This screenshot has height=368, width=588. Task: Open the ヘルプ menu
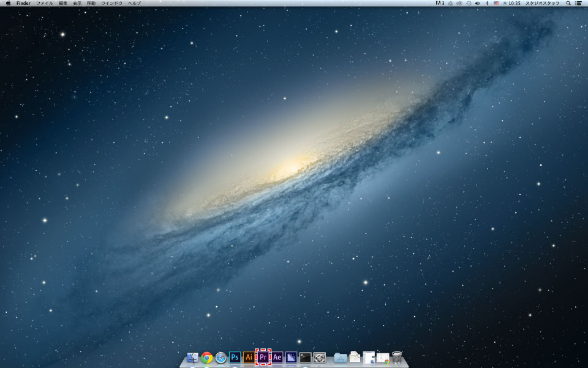pos(134,3)
